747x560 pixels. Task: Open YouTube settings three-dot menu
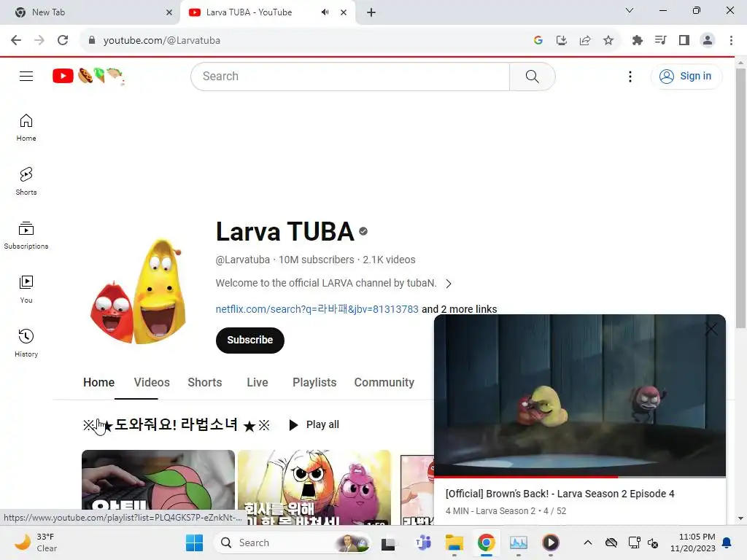(x=630, y=76)
